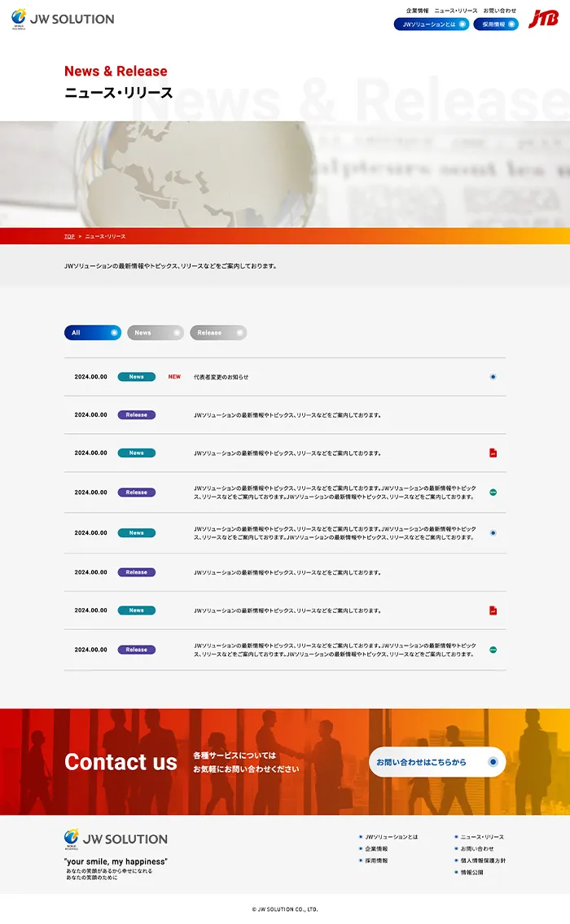Viewport: 570px width, 924px height.
Task: Click the 採用情報 header button
Action: click(495, 24)
